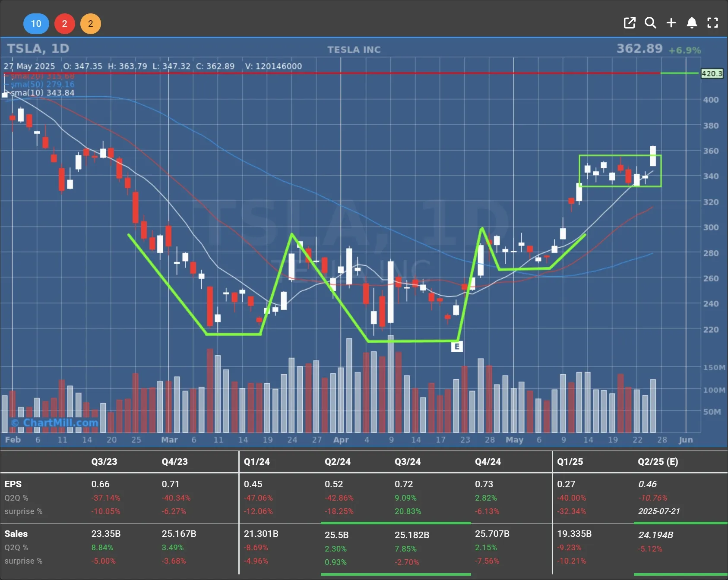This screenshot has width=728, height=580.
Task: Click the blue 10 badge
Action: 36,24
